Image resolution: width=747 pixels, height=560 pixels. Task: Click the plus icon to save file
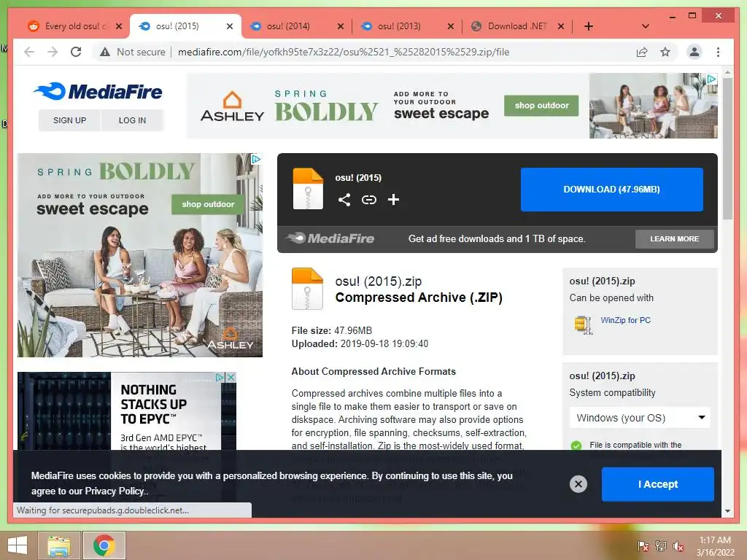click(x=393, y=200)
